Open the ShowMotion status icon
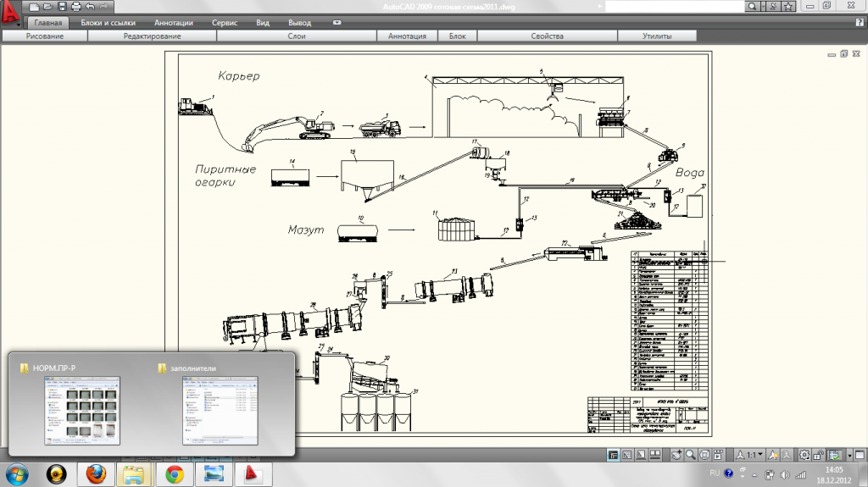Viewport: 868px width, 487px height. [718, 455]
